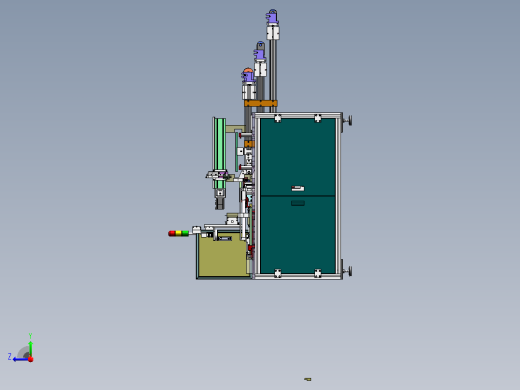Select the bottom-right knob on cabinet frame
The image size is (520, 390).
pyautogui.click(x=348, y=271)
